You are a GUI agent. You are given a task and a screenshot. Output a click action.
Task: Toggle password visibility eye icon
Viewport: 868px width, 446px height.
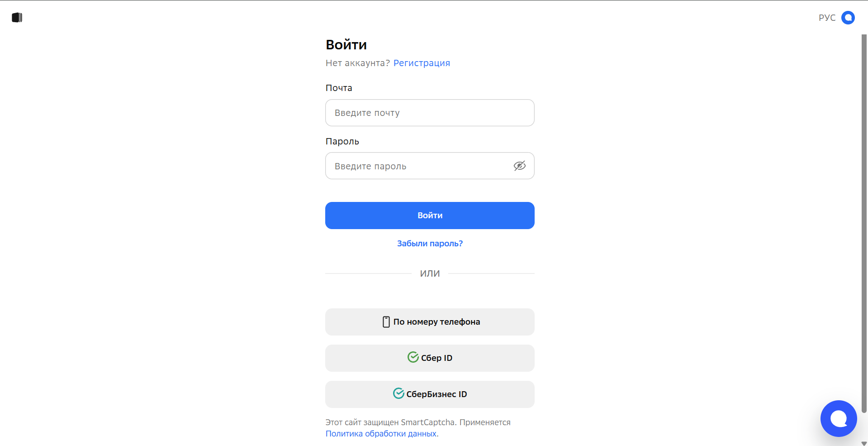[520, 166]
